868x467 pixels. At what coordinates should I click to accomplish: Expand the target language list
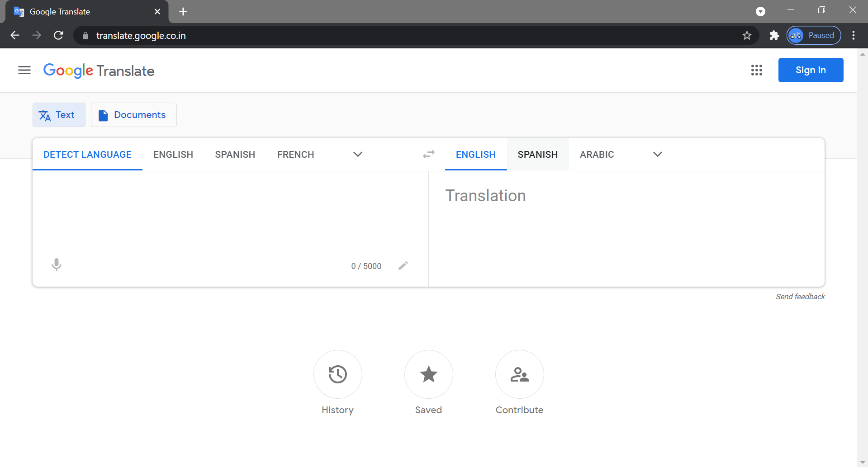(658, 155)
